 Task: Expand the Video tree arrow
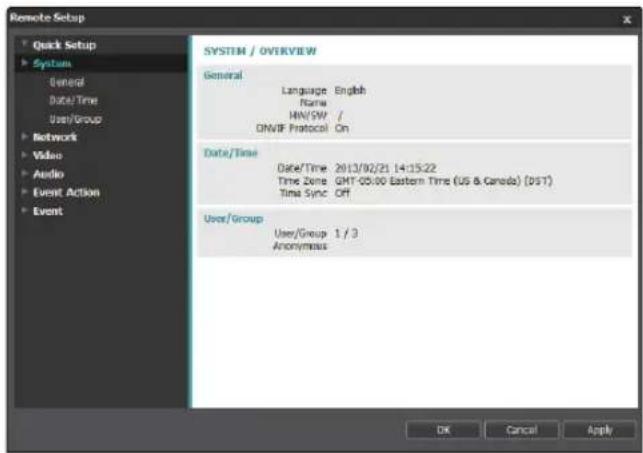pyautogui.click(x=24, y=155)
